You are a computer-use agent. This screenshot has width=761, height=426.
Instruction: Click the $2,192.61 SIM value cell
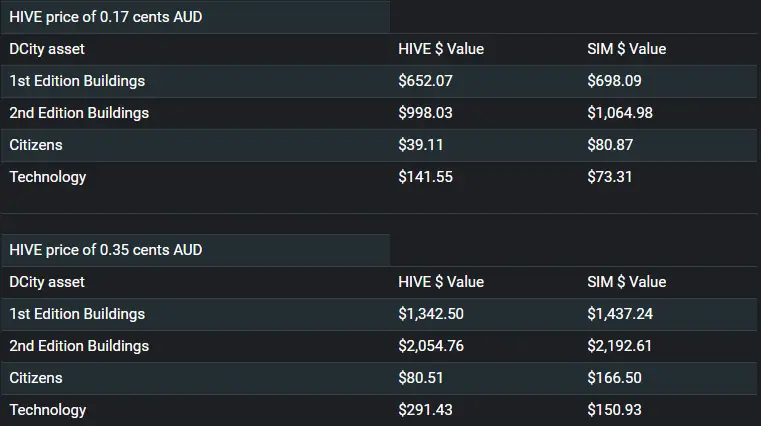pos(620,346)
